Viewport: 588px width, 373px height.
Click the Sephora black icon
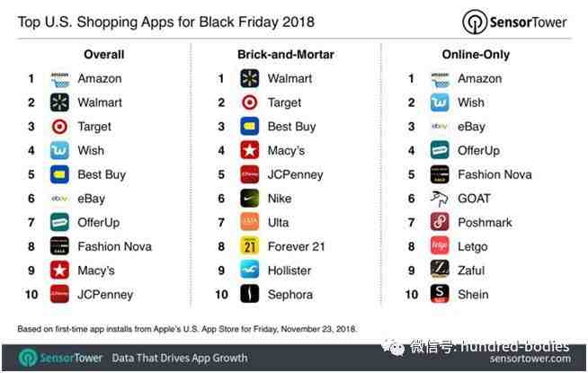[250, 295]
